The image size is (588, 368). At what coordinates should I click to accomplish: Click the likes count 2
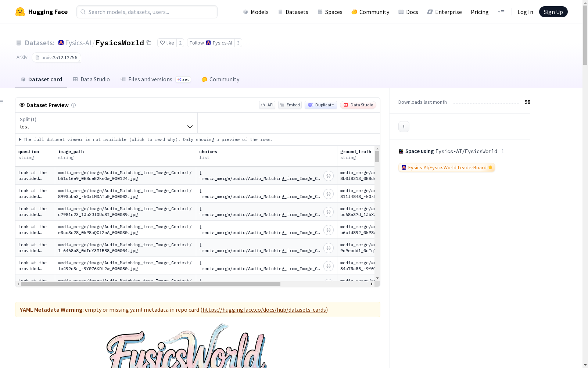click(180, 43)
